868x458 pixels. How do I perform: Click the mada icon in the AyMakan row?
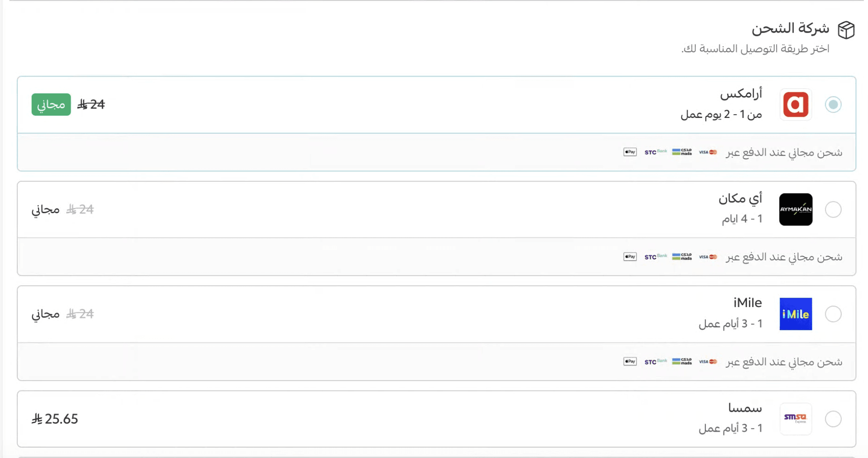[682, 257]
